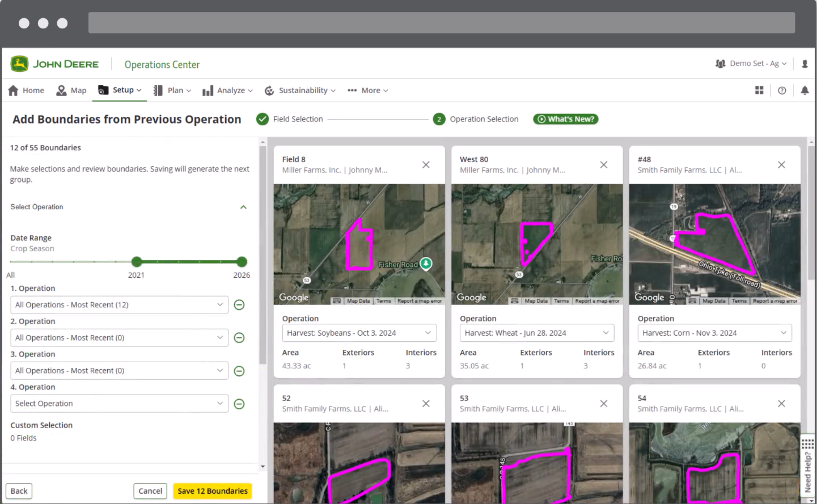
Task: Click the John Deere logo
Action: click(54, 64)
